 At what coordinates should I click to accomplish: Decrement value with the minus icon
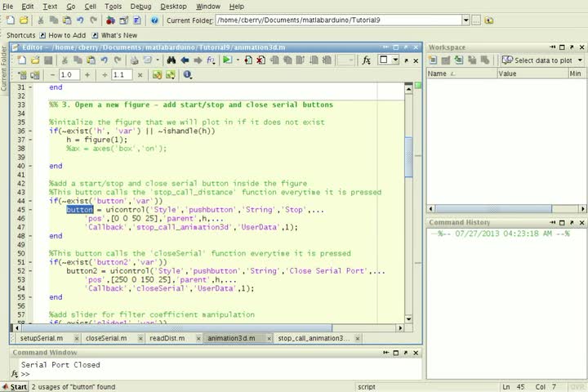coord(52,75)
